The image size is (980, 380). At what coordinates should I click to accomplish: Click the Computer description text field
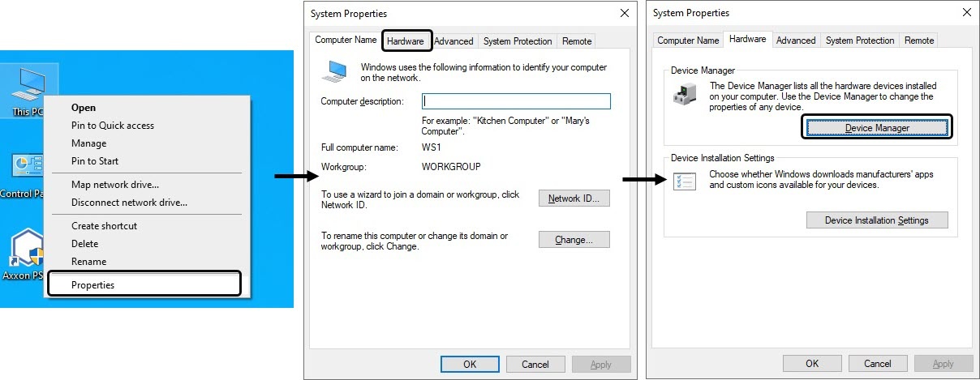[x=516, y=101]
